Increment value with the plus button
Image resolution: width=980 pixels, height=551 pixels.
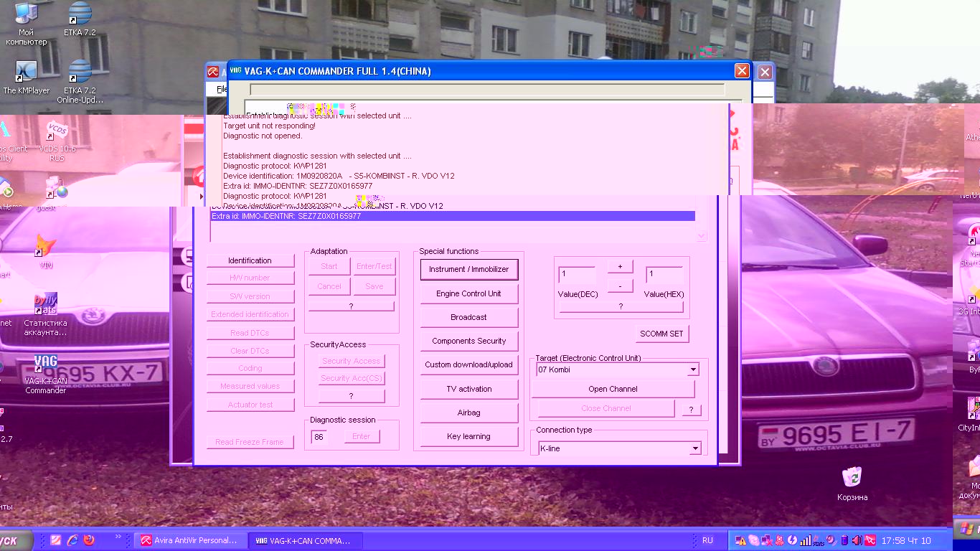coord(620,266)
